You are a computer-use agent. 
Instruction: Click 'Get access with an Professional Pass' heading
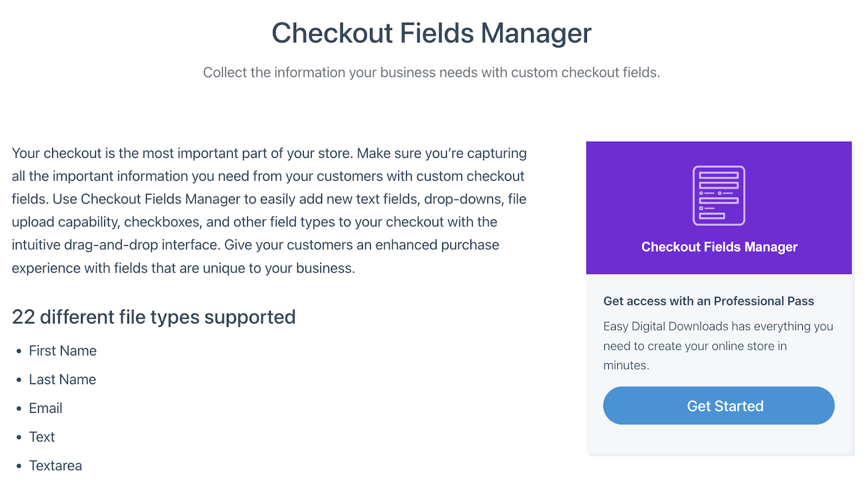(x=709, y=301)
